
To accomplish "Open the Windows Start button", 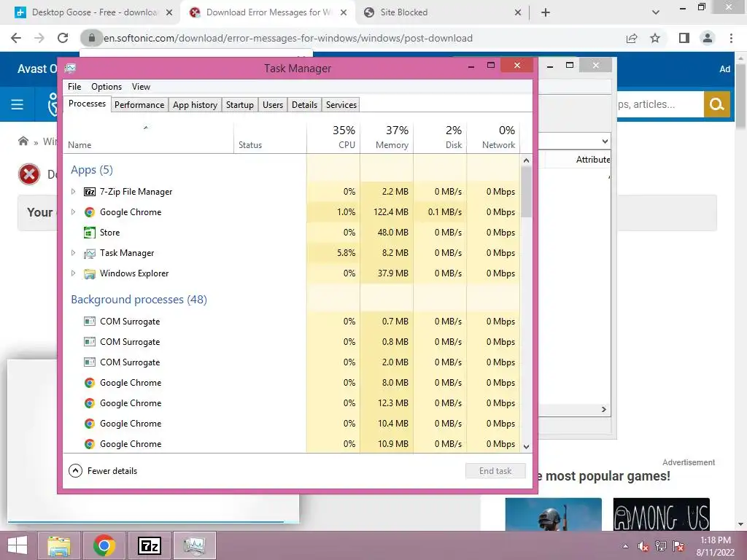I will 18,545.
